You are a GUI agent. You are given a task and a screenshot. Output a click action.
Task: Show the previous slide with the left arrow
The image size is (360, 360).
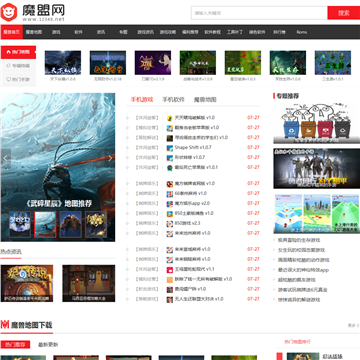pyautogui.click(x=5, y=159)
